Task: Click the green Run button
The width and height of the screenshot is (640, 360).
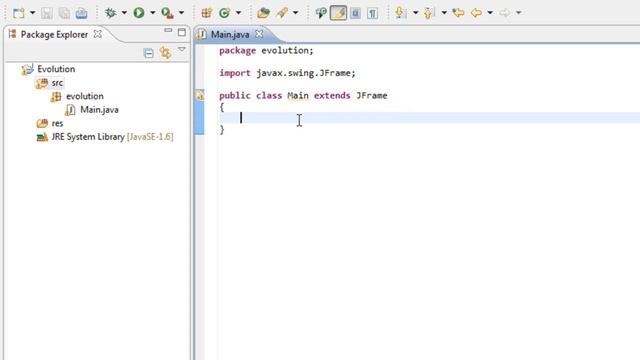Action: (139, 13)
